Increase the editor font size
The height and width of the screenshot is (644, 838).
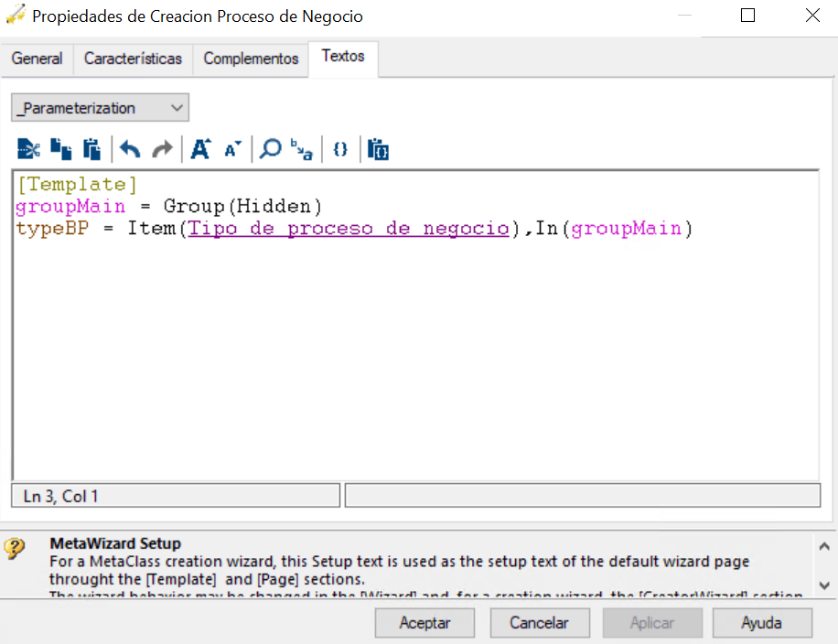(x=201, y=149)
